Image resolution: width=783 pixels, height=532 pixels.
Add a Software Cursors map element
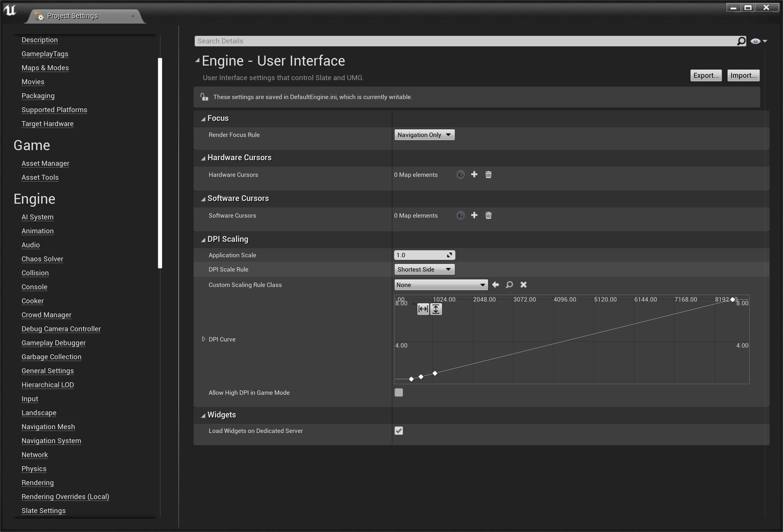(x=474, y=215)
